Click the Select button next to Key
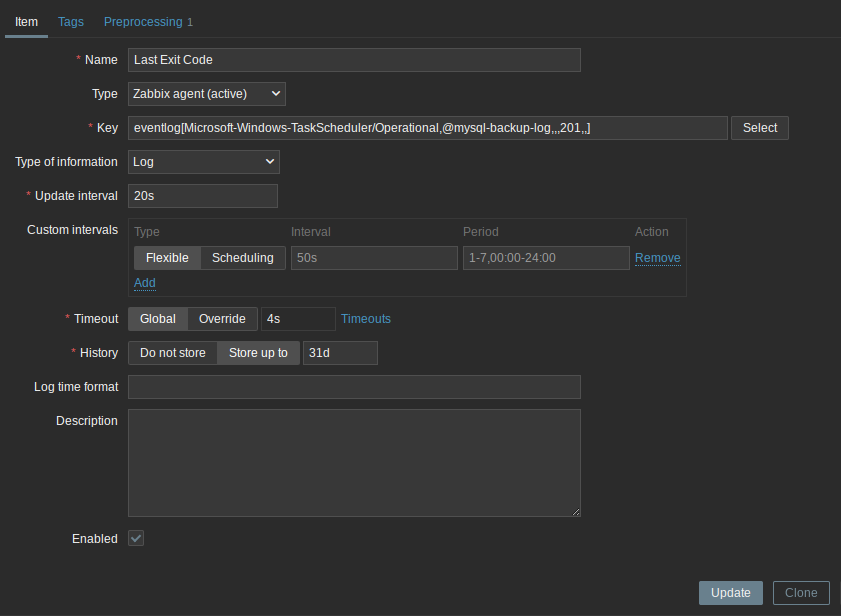Viewport: 841px width, 616px height. [760, 128]
